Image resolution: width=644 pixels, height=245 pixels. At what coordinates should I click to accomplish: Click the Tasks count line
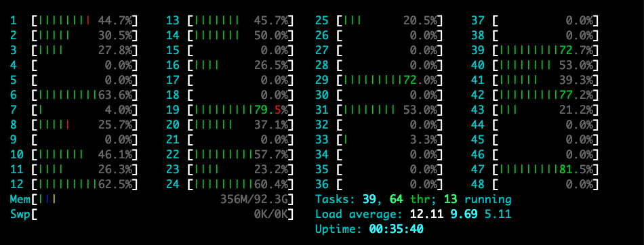(414, 200)
